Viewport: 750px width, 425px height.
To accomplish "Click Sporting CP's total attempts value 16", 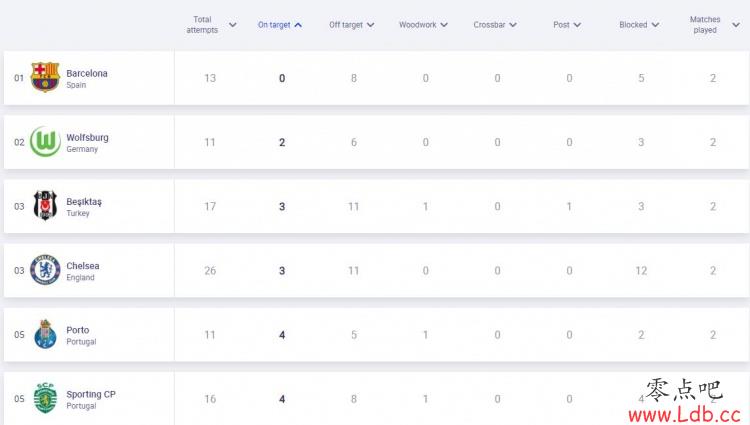I will click(x=210, y=399).
